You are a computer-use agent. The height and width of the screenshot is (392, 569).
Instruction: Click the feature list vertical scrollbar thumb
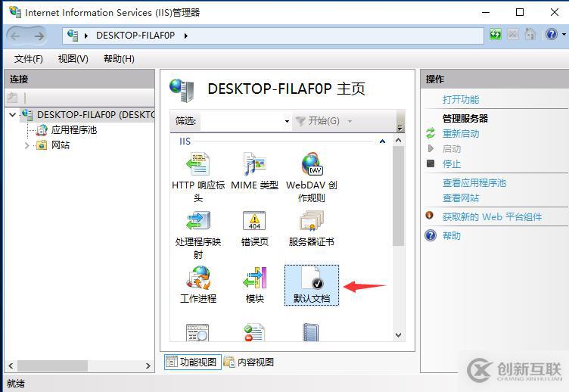click(x=398, y=196)
